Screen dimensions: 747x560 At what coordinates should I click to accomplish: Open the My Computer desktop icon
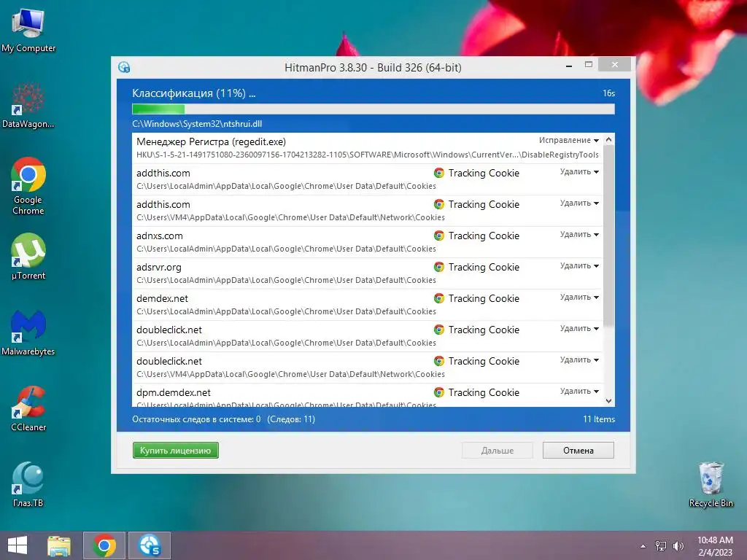[x=28, y=29]
